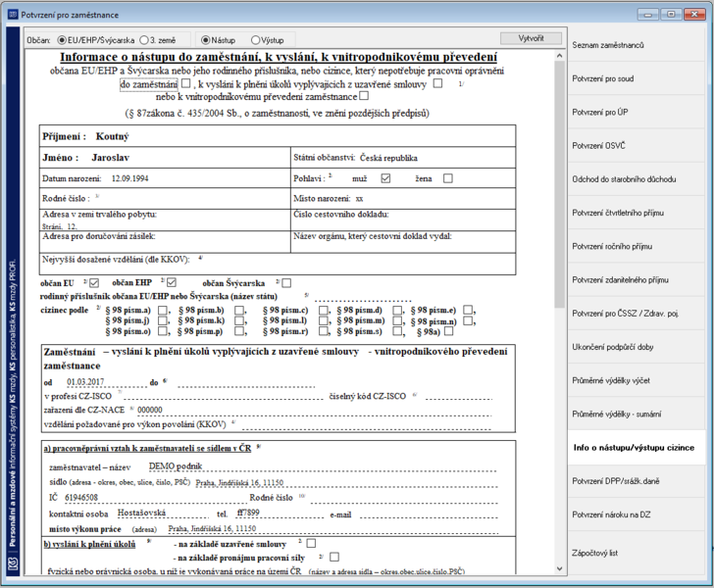The width and height of the screenshot is (714, 588).
Task: Open Potvrzení pro soud
Action: (x=637, y=78)
